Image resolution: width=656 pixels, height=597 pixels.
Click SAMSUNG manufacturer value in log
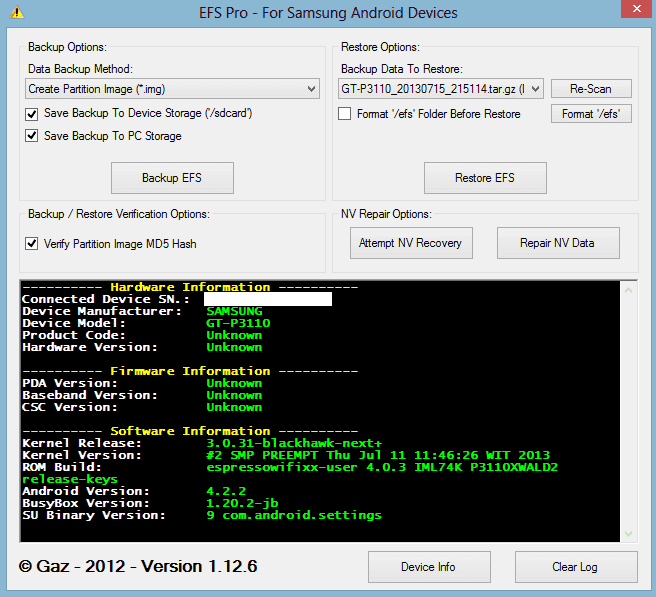pos(234,311)
